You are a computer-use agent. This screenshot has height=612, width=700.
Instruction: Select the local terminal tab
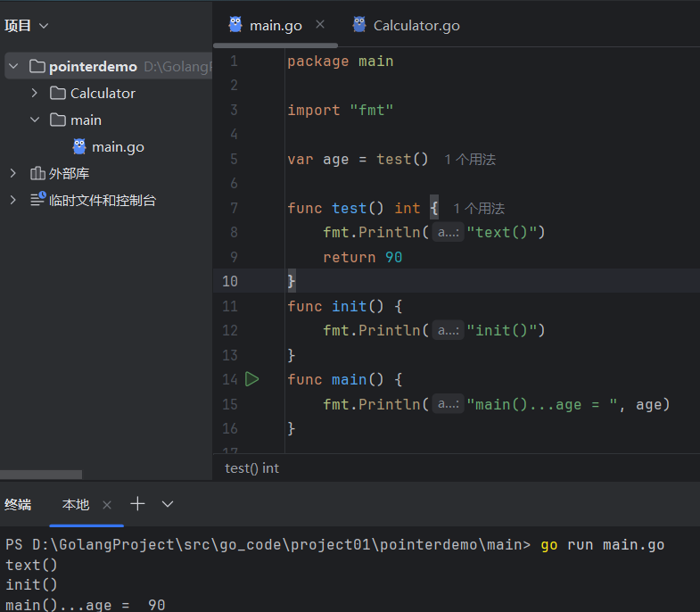coord(76,505)
